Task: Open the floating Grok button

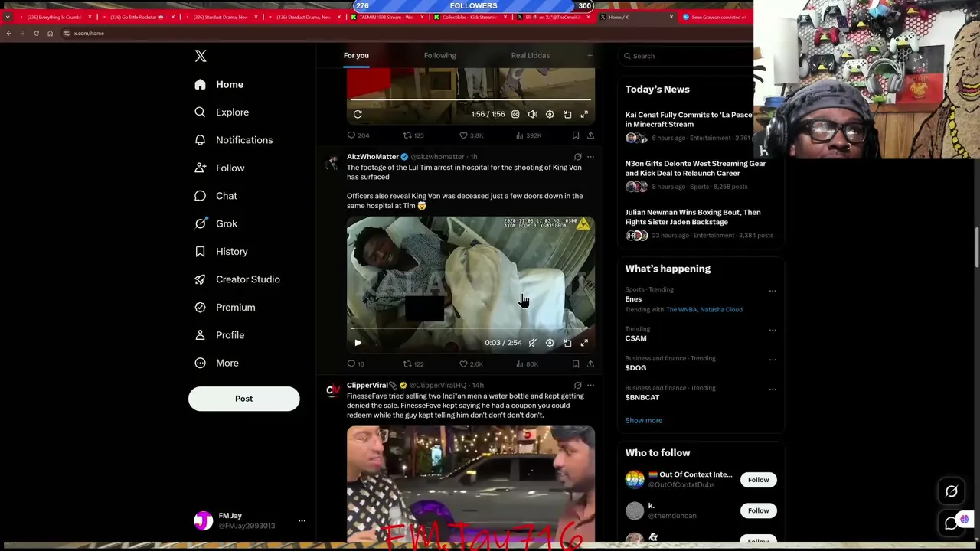Action: 952,492
